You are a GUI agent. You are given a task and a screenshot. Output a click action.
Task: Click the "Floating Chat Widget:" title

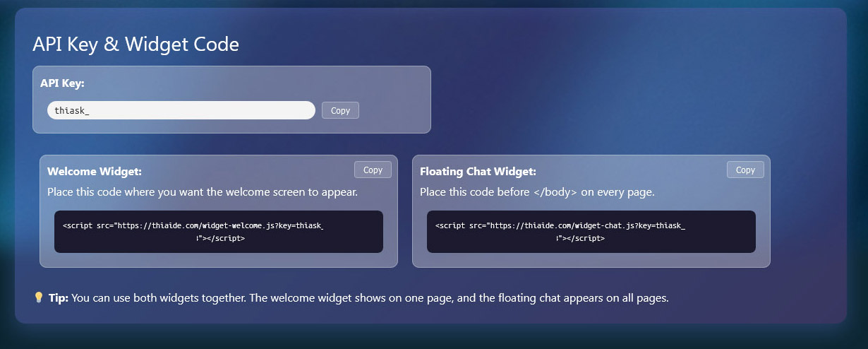pos(478,171)
